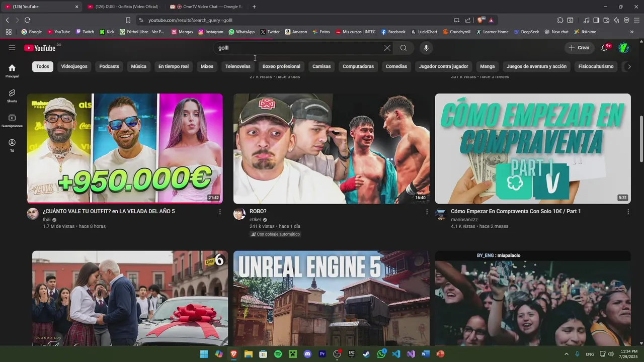Open the browser main menu
The width and height of the screenshot is (644, 362).
636,20
